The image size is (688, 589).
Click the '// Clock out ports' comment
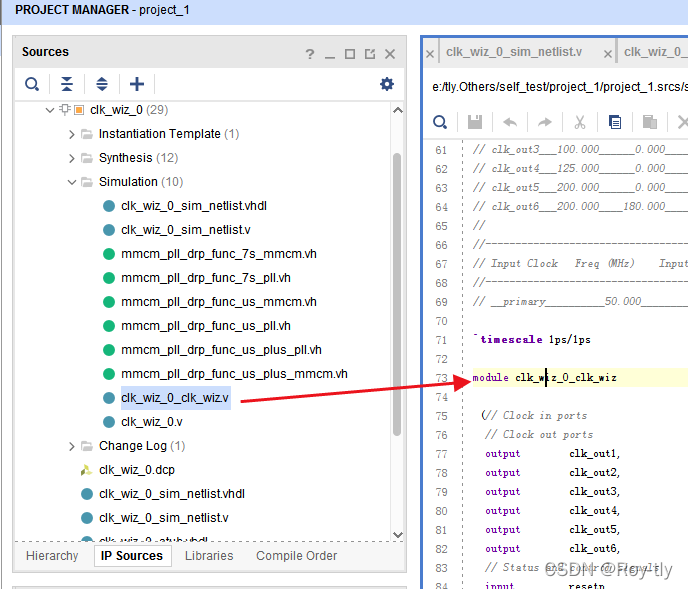click(539, 435)
